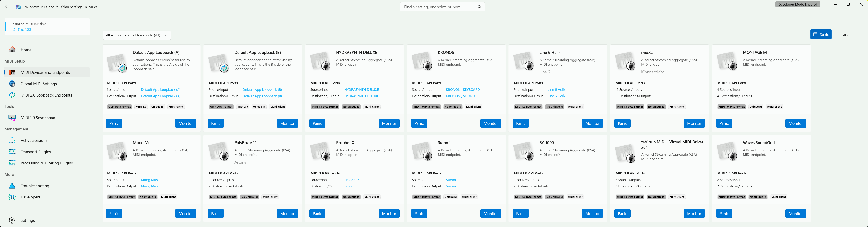
Task: Click the MONTAGE M device thumbnail
Action: (x=727, y=62)
